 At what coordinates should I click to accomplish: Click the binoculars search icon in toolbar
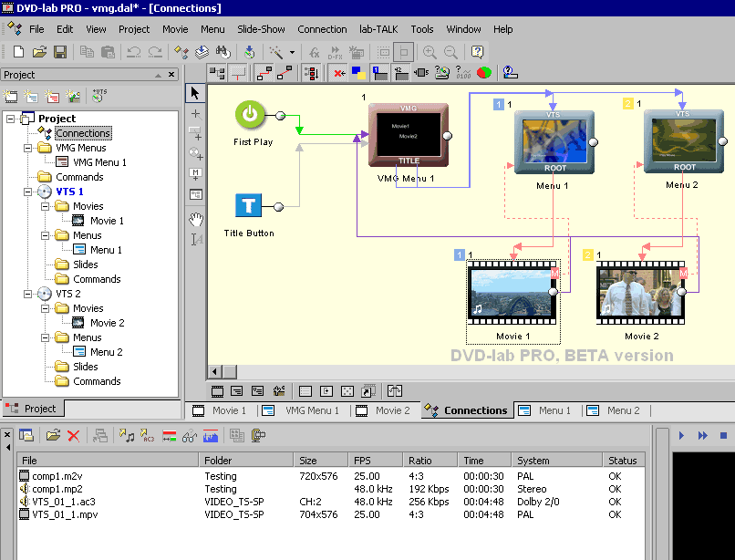tap(223, 52)
